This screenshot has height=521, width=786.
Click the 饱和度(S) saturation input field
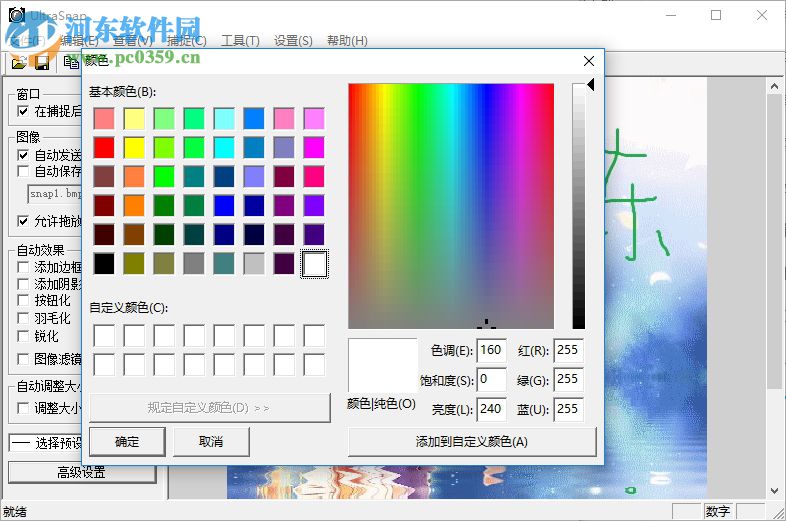tap(491, 380)
